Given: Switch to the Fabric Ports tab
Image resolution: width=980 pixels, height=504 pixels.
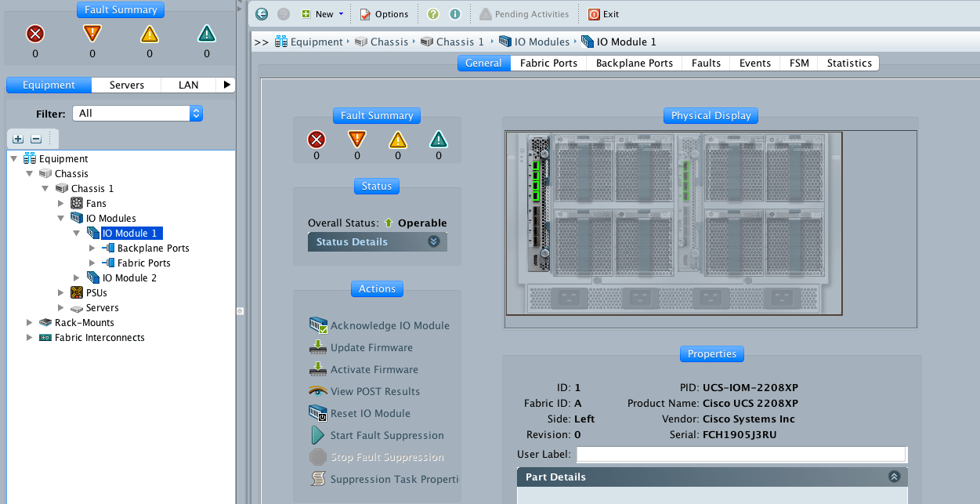Looking at the screenshot, I should pyautogui.click(x=548, y=63).
